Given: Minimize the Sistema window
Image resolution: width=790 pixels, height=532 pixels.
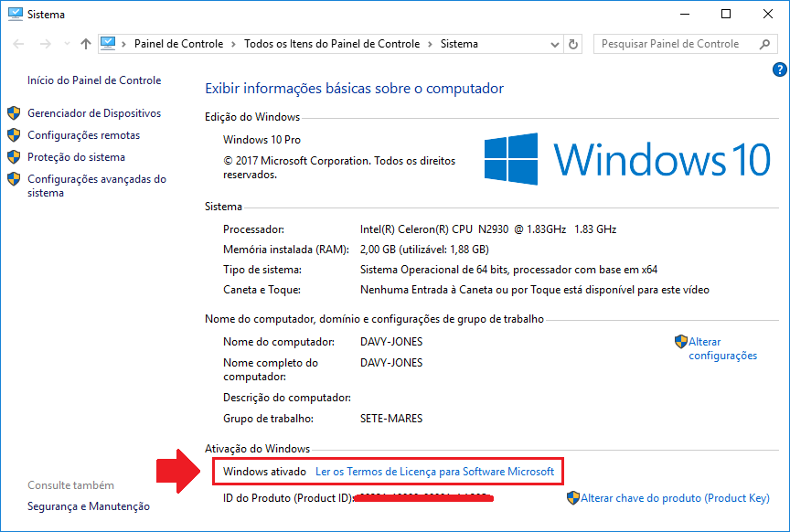Looking at the screenshot, I should tap(685, 14).
